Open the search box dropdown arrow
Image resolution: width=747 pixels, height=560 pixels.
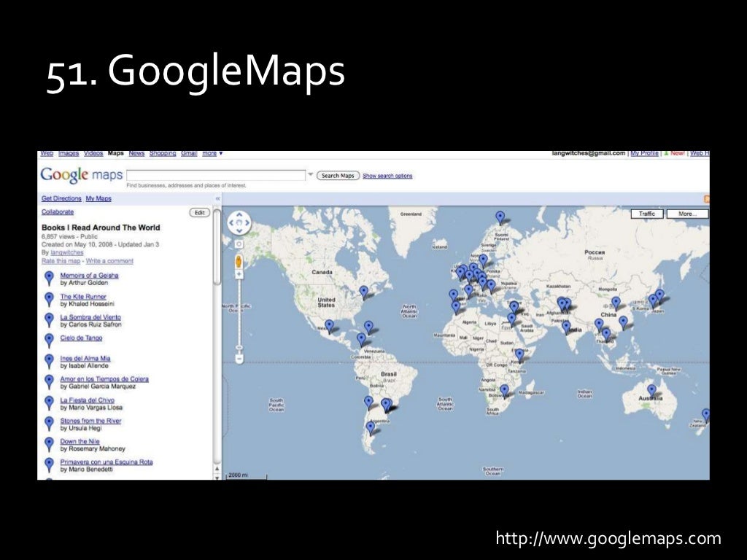coord(311,175)
